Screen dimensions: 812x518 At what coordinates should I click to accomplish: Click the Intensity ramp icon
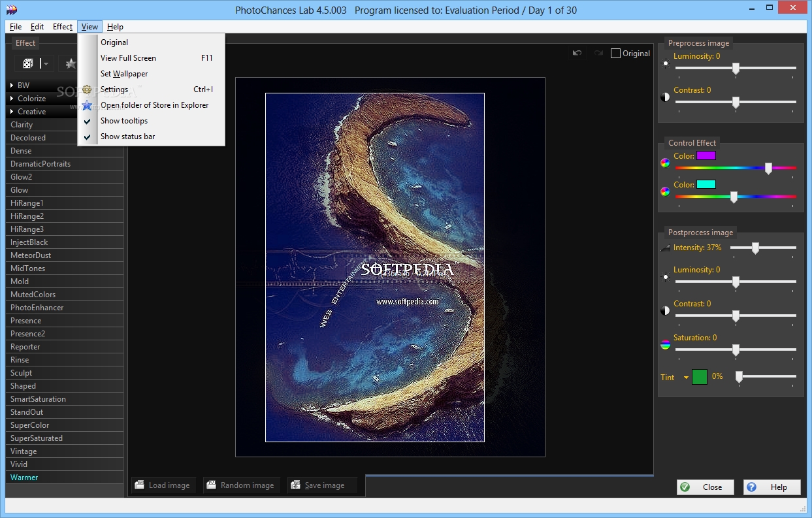665,248
